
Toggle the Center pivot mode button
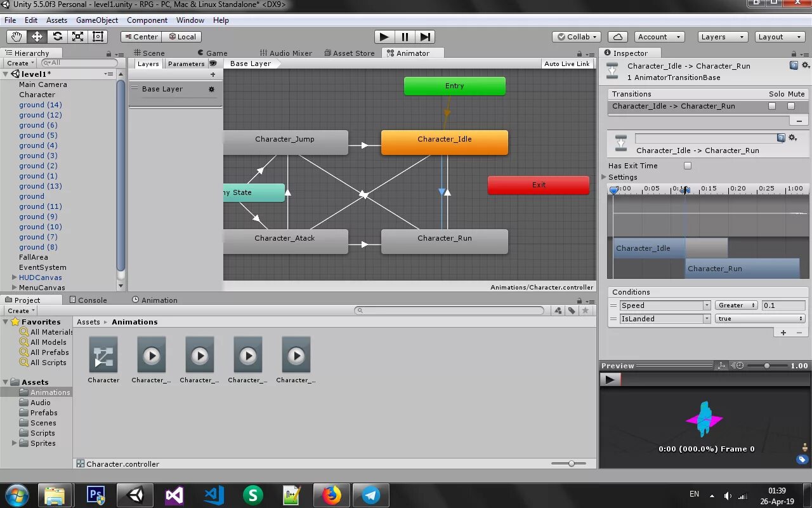point(141,37)
